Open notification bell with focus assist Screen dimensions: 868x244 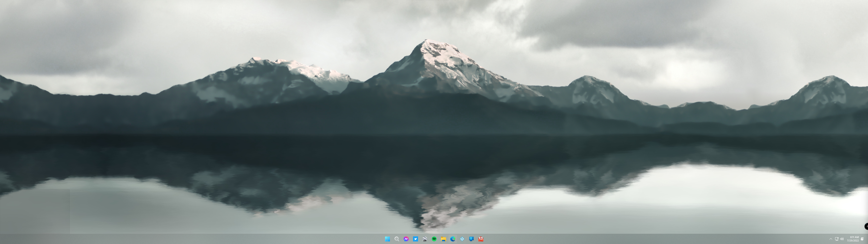pos(862,239)
